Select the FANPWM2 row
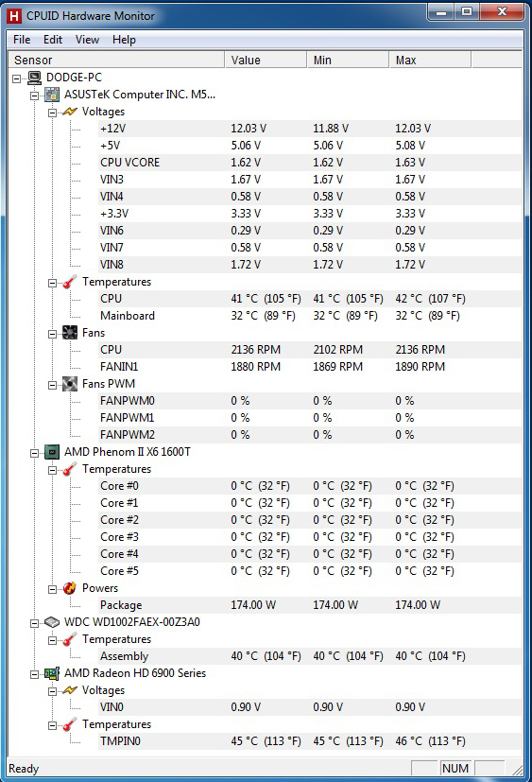 click(x=310, y=435)
